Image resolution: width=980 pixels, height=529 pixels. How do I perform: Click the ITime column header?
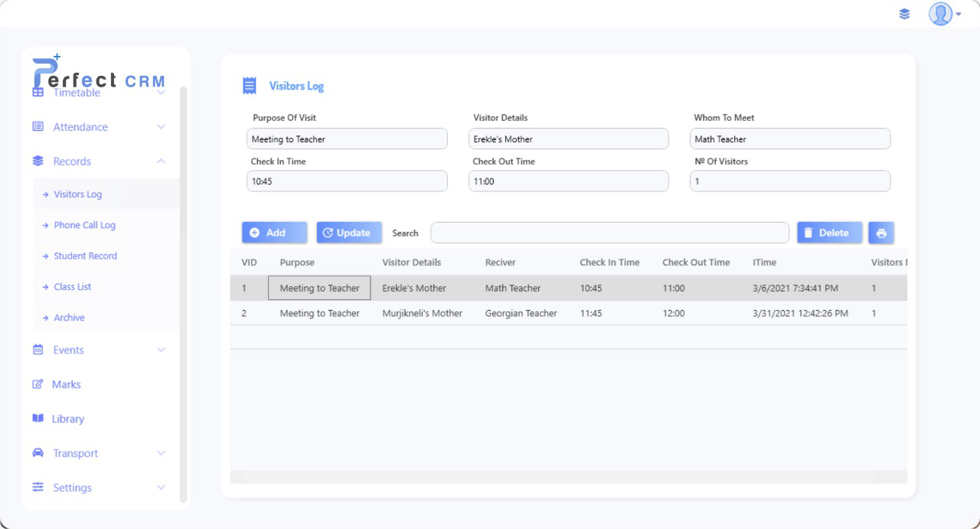[764, 262]
